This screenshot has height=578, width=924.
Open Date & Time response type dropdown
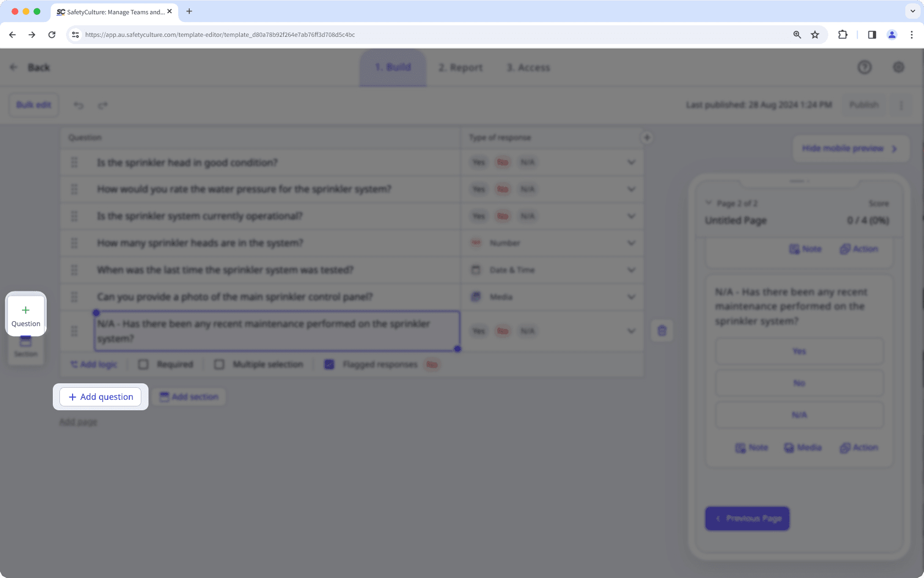tap(631, 270)
